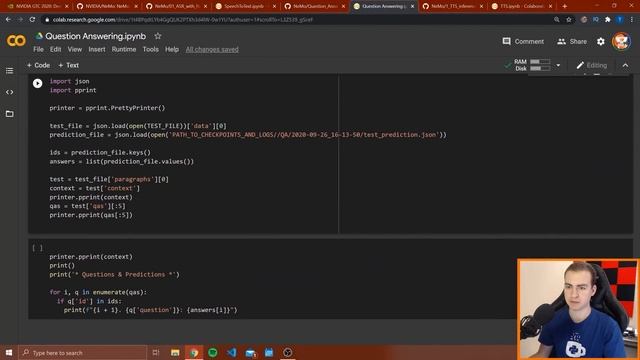The height and width of the screenshot is (360, 640).
Task: Add a new code cell
Action: click(38, 65)
